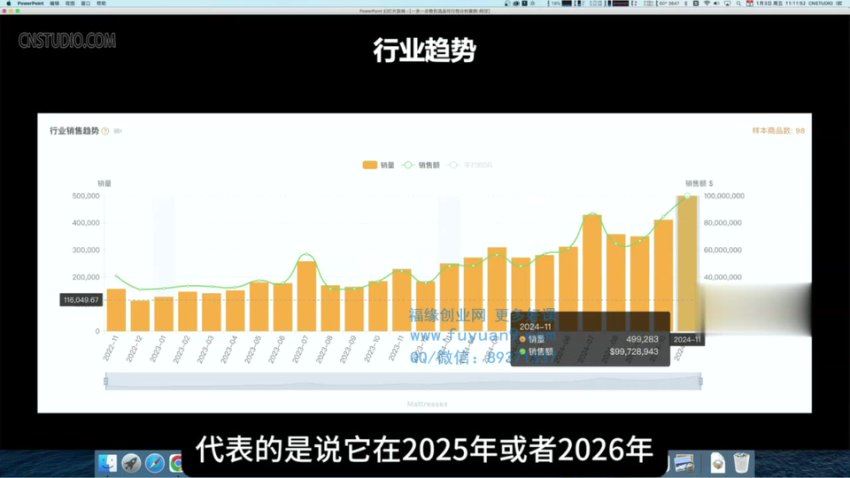
Task: Click the document file icon in Dock
Action: pyautogui.click(x=717, y=462)
